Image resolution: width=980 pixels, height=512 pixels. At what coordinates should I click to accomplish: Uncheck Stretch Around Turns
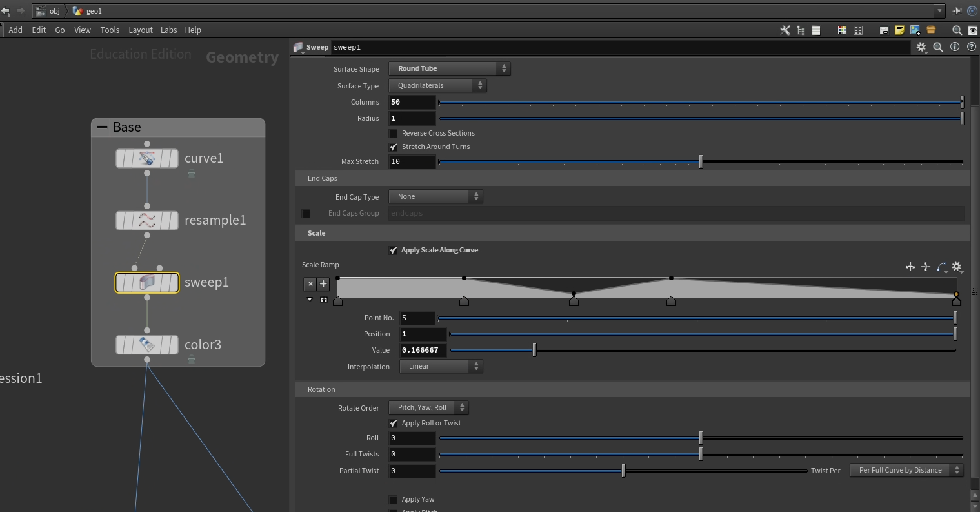point(393,147)
